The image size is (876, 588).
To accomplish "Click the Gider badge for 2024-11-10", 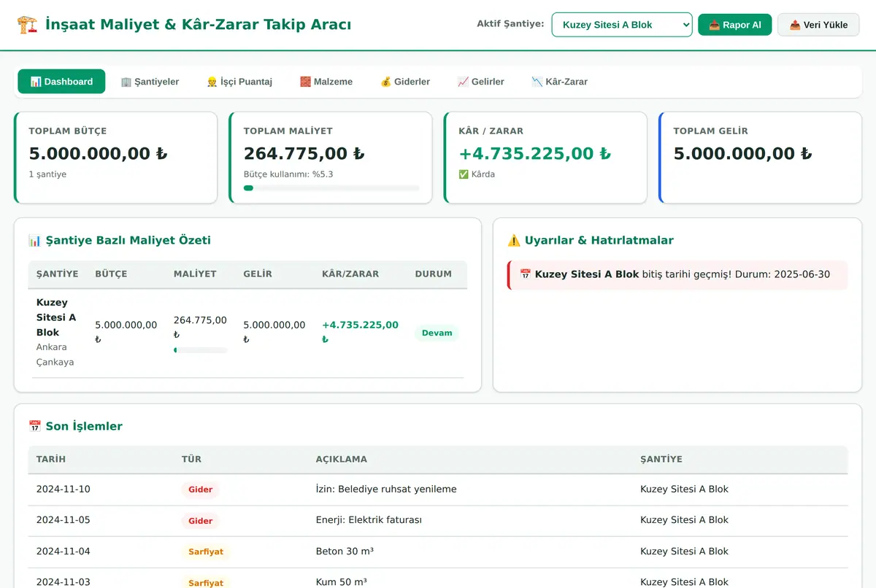I will tap(200, 490).
